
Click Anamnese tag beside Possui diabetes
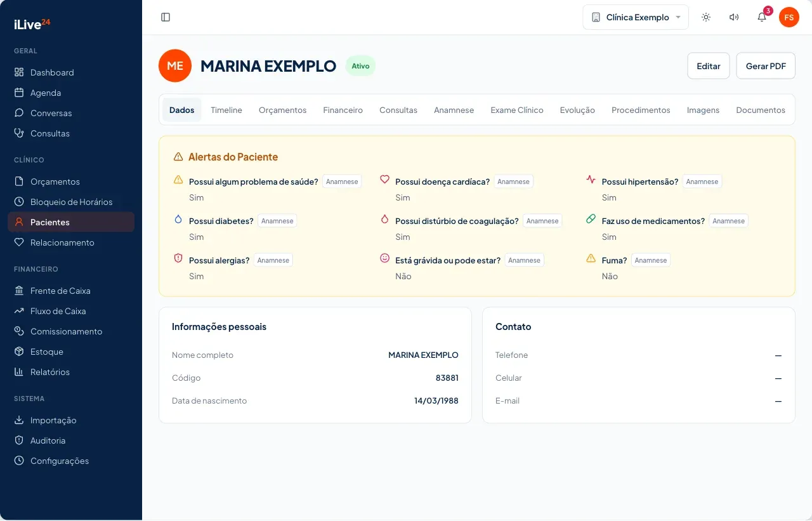coord(277,221)
